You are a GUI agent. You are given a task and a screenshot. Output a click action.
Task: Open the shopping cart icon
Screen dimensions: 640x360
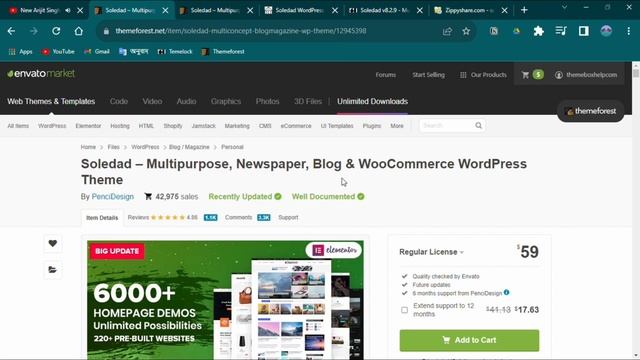pyautogui.click(x=525, y=75)
